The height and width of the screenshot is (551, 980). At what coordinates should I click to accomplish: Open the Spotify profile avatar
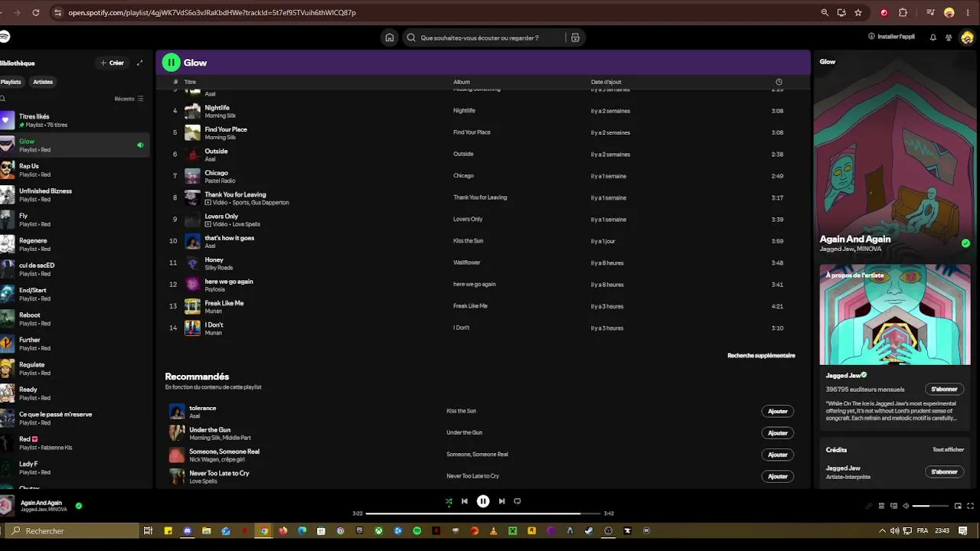[966, 37]
